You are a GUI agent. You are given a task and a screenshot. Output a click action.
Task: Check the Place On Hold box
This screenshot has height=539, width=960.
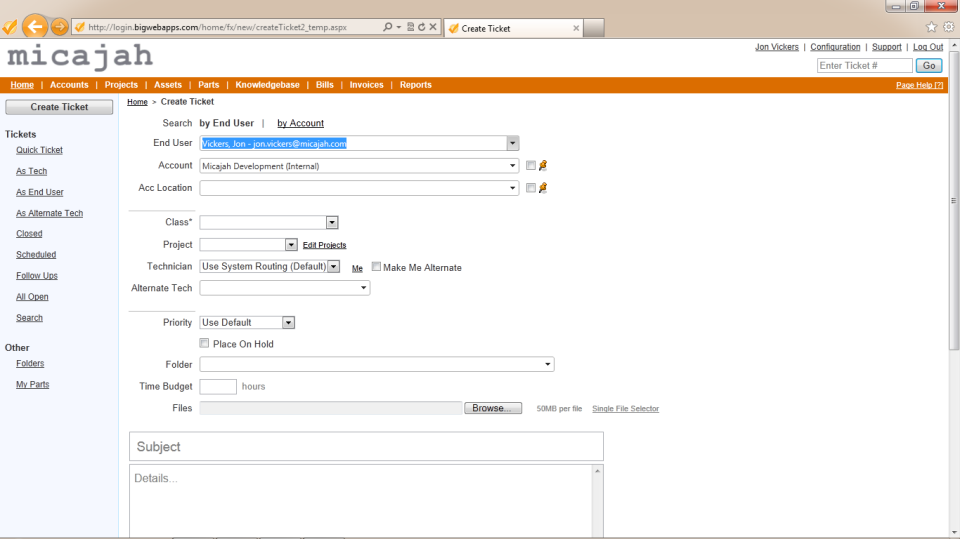coord(205,344)
